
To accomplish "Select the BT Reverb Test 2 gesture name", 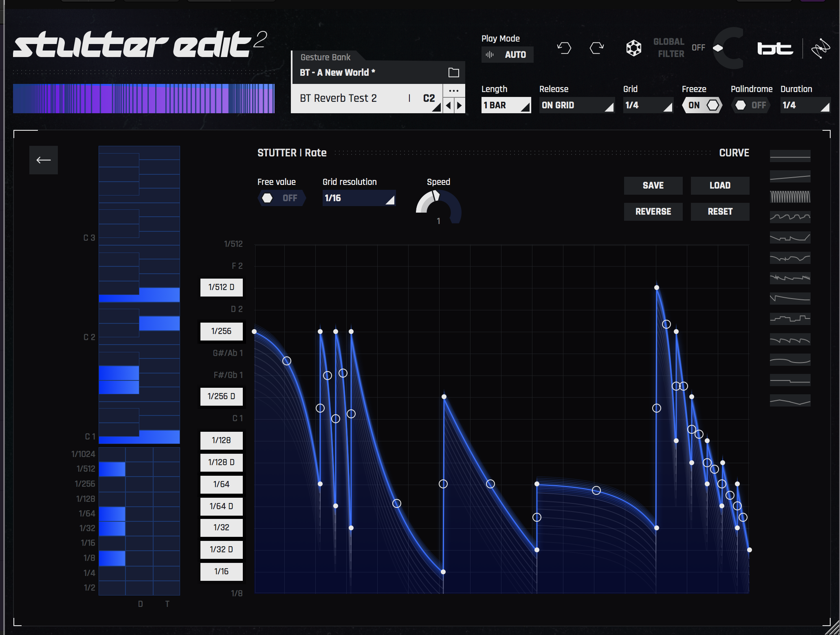I will coord(338,99).
